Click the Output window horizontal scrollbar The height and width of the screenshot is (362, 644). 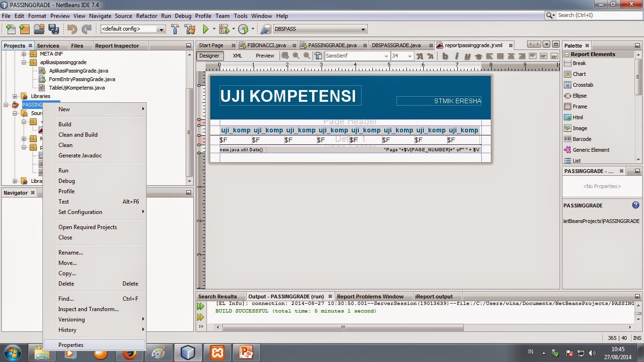(343, 327)
